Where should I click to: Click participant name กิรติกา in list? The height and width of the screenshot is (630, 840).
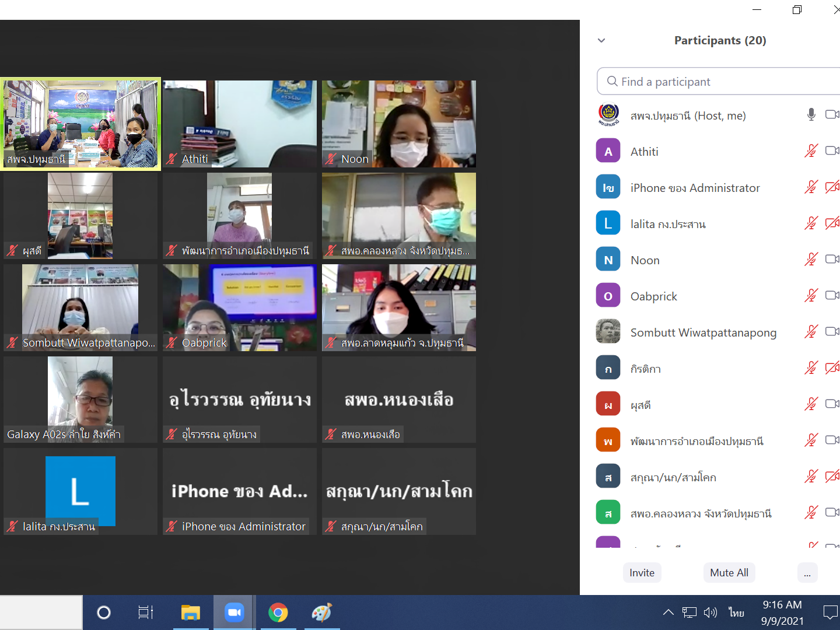[x=646, y=369]
